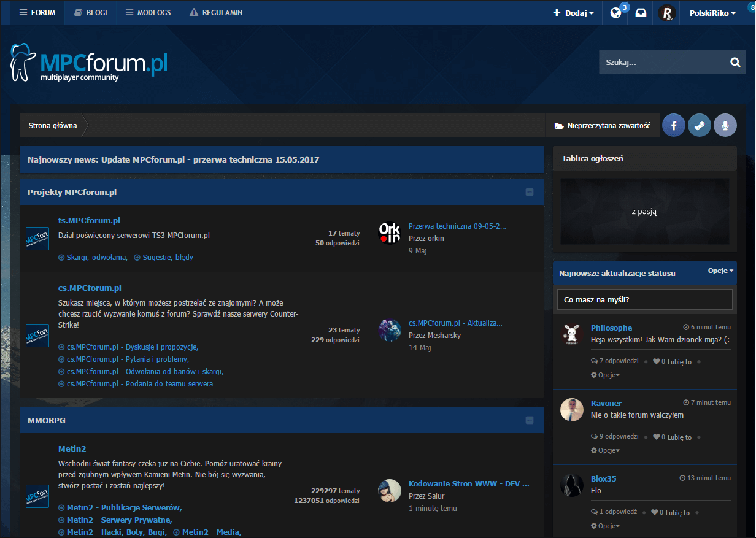Open the microphone TeamSpeak round icon

pos(725,125)
